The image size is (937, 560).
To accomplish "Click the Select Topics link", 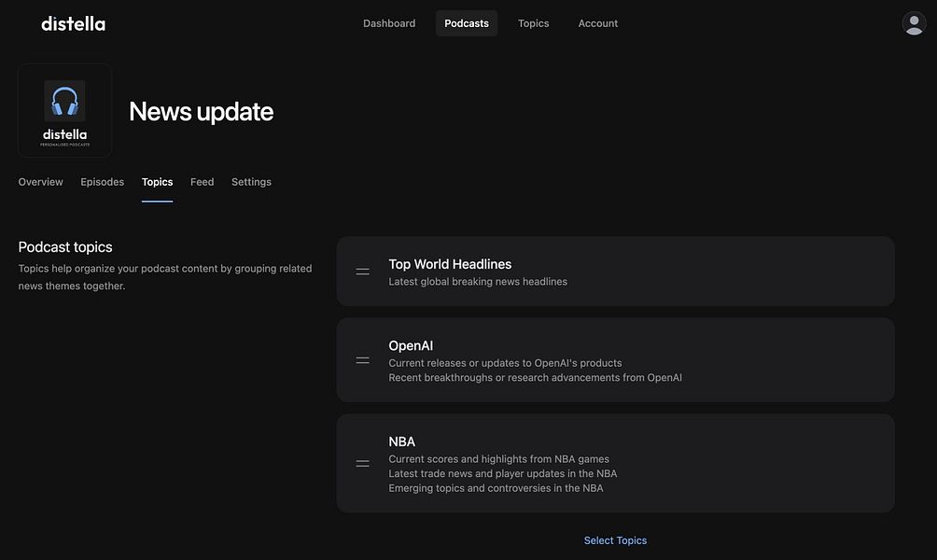I will click(x=615, y=540).
